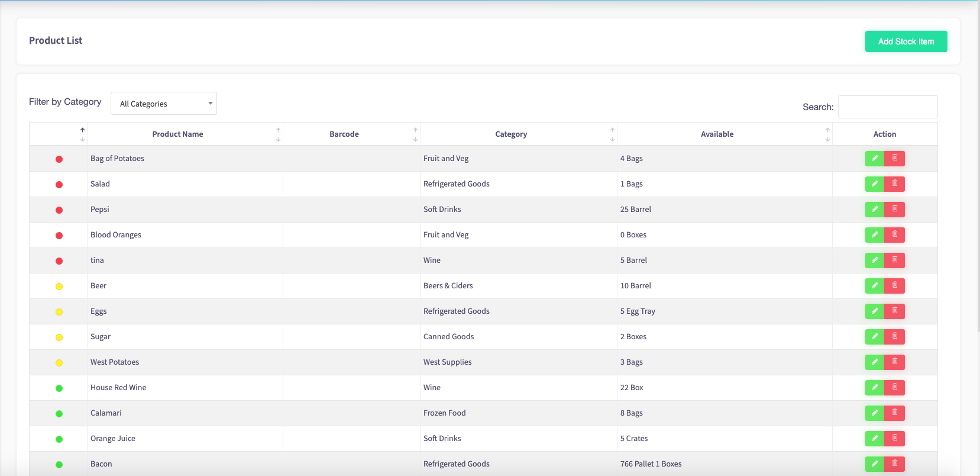
Task: Delete the West Potatoes product
Action: [895, 362]
